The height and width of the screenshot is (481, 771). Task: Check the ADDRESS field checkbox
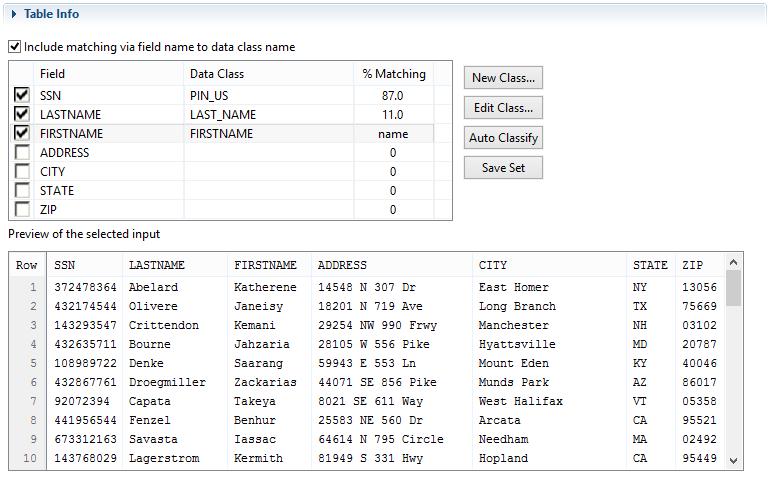coord(22,152)
